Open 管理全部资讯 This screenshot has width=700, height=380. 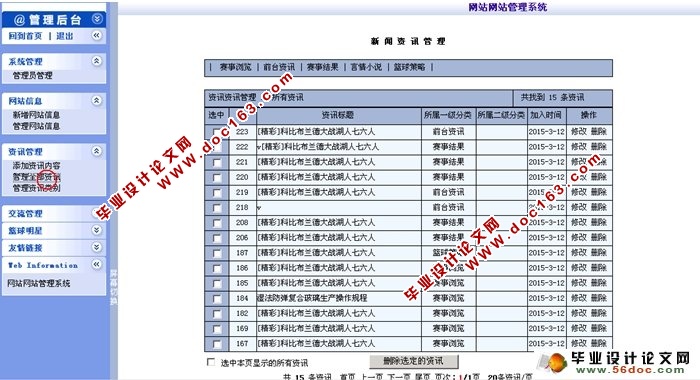click(36, 177)
